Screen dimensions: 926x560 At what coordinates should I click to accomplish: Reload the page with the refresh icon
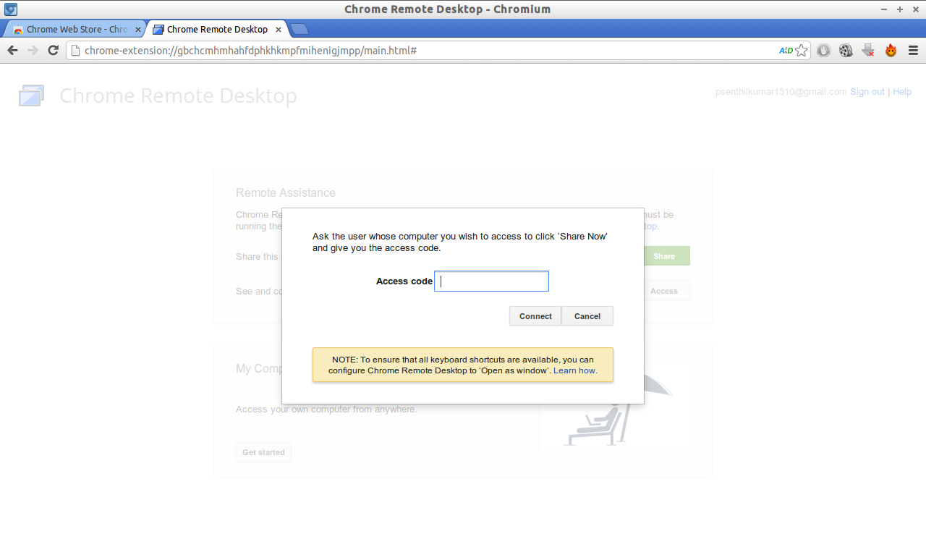point(53,51)
